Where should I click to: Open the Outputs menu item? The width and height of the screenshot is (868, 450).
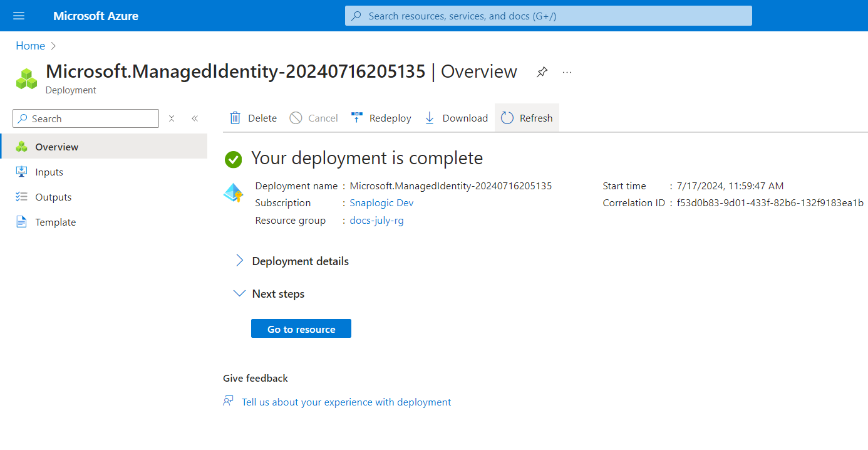pos(53,197)
